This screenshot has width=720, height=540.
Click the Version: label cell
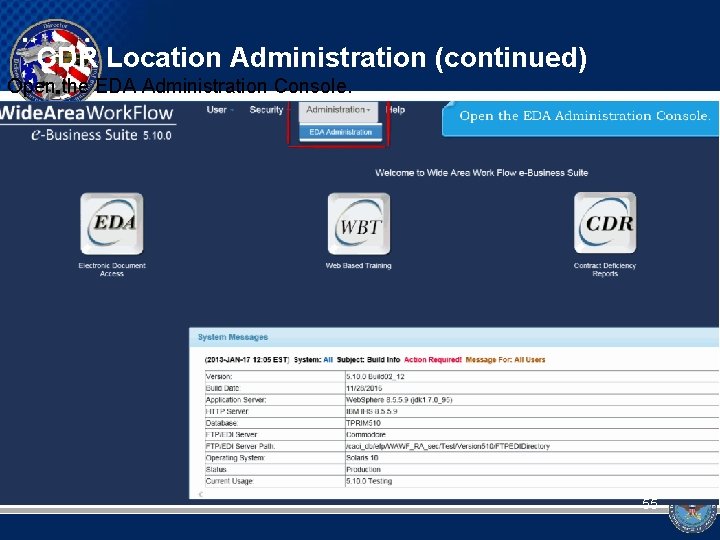pyautogui.click(x=275, y=377)
